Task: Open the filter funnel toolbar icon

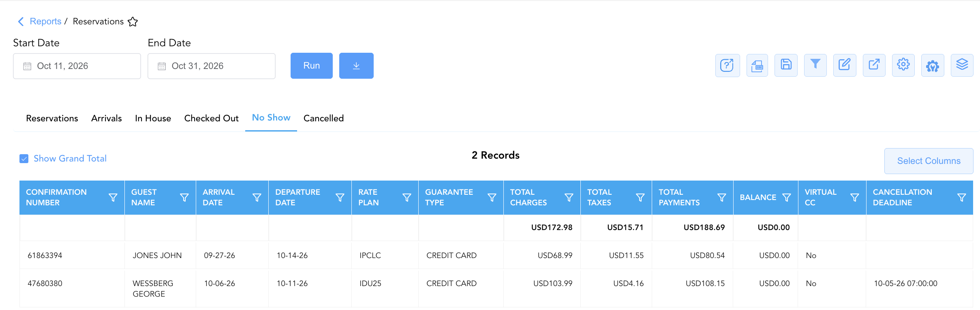Action: point(815,65)
